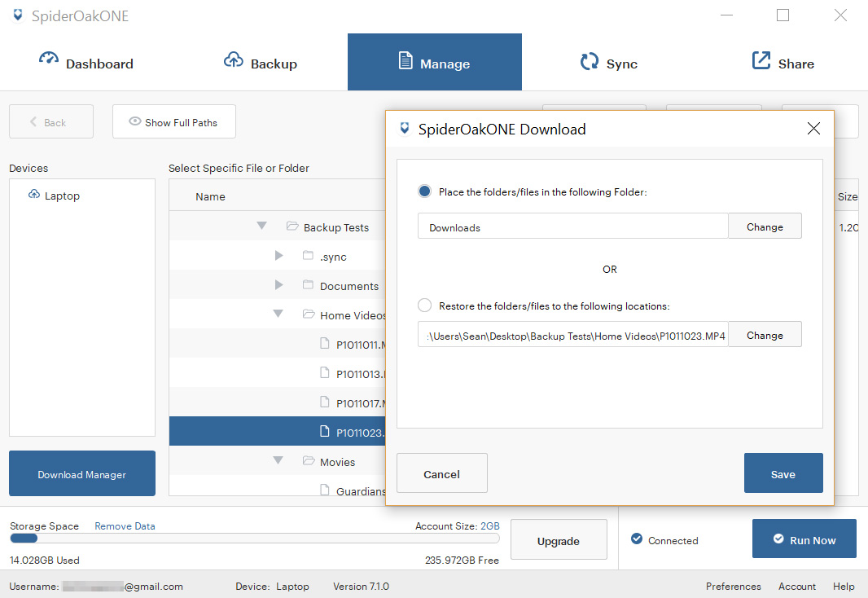Switch to the Backup tab
The width and height of the screenshot is (868, 598).
click(x=261, y=62)
